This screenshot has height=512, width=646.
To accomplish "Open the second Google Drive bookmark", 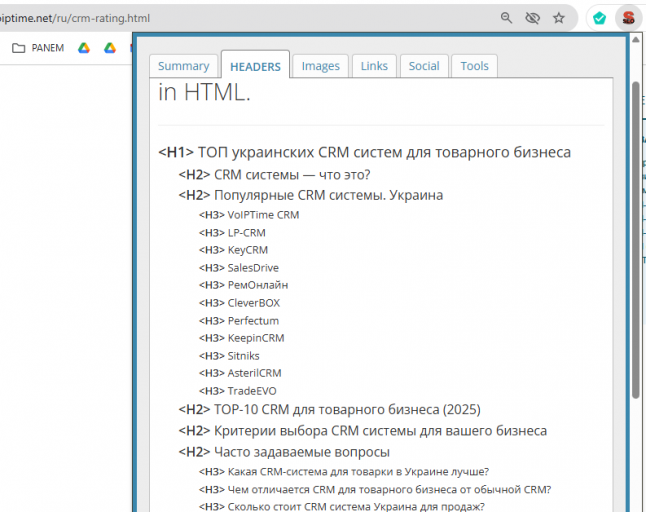I will coord(110,48).
